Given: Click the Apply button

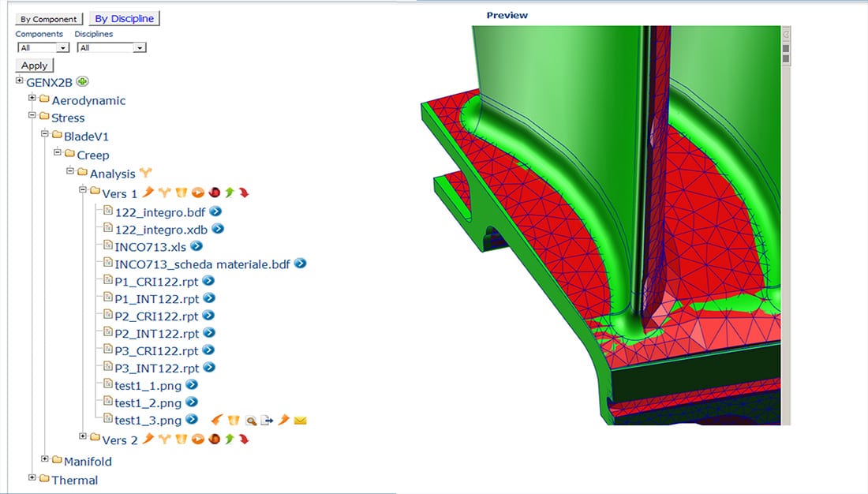Looking at the screenshot, I should [34, 65].
